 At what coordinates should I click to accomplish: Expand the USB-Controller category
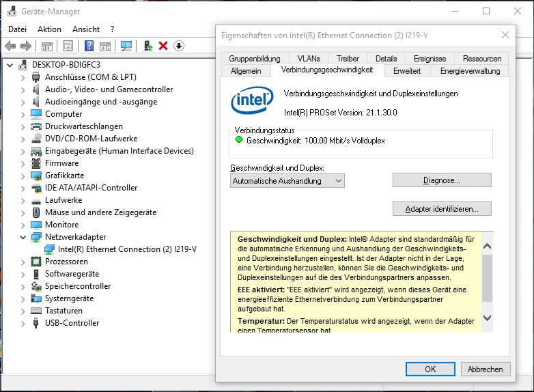tap(23, 323)
